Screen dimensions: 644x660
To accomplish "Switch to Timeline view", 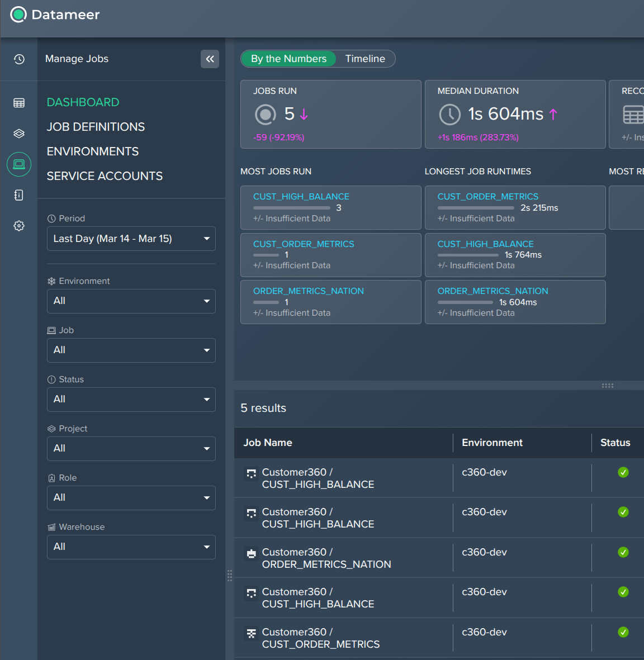I will pyautogui.click(x=365, y=59).
